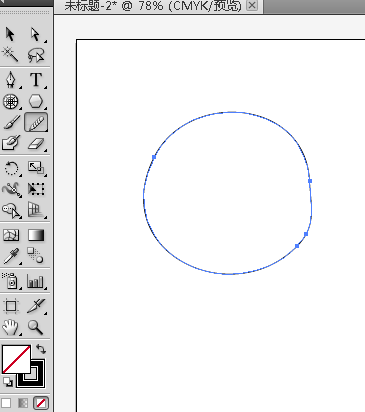Apply solid Color mode button
The width and height of the screenshot is (365, 412).
[x=6, y=403]
